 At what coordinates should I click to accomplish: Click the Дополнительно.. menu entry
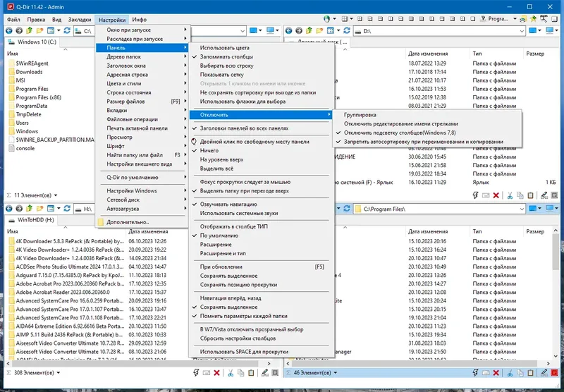pyautogui.click(x=142, y=222)
